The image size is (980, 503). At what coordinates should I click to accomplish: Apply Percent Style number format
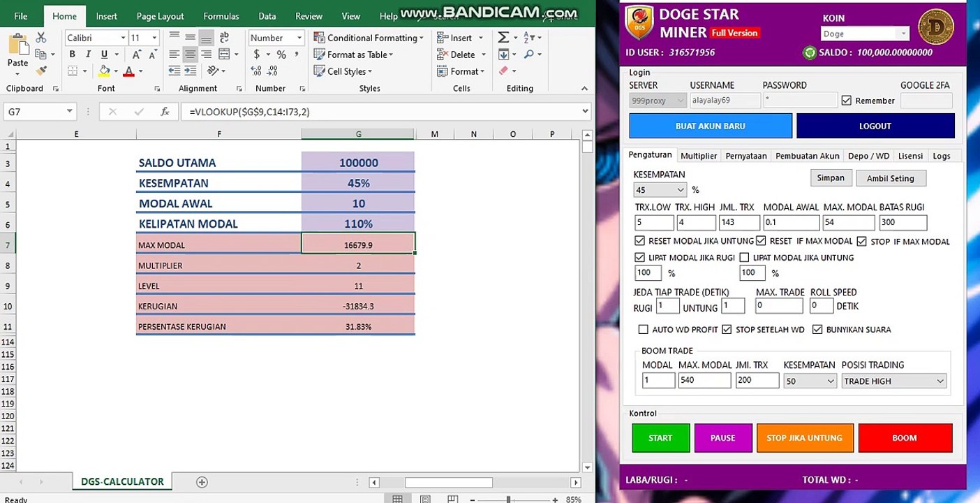pyautogui.click(x=281, y=54)
